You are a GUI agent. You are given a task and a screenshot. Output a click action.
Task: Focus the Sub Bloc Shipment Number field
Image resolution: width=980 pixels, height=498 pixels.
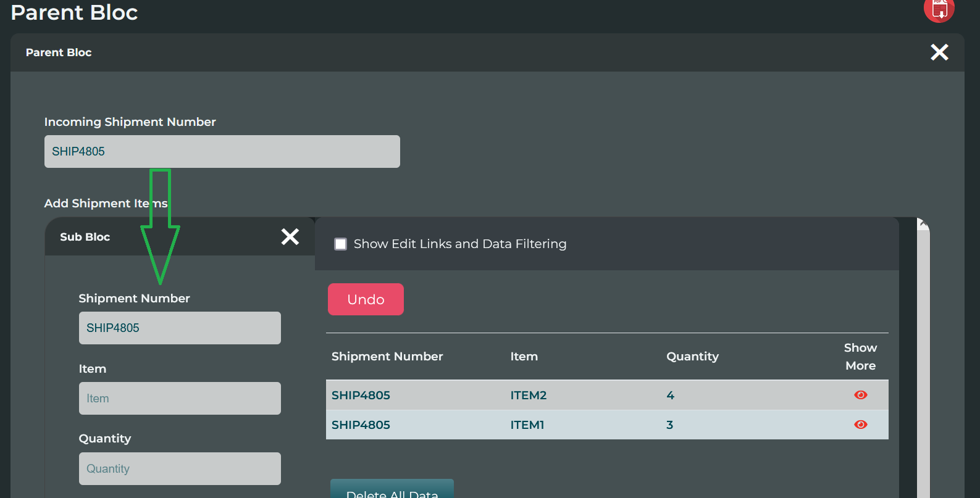coord(180,328)
